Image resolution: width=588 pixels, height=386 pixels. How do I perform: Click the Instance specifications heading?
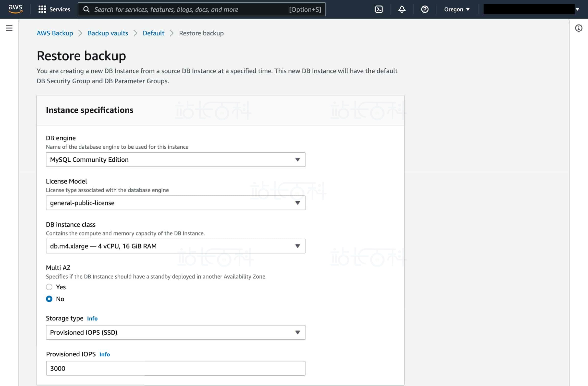click(89, 110)
